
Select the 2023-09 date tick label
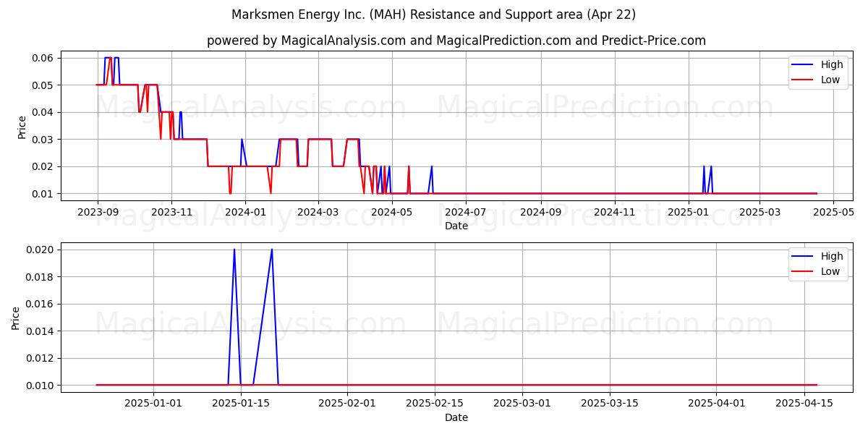click(98, 213)
